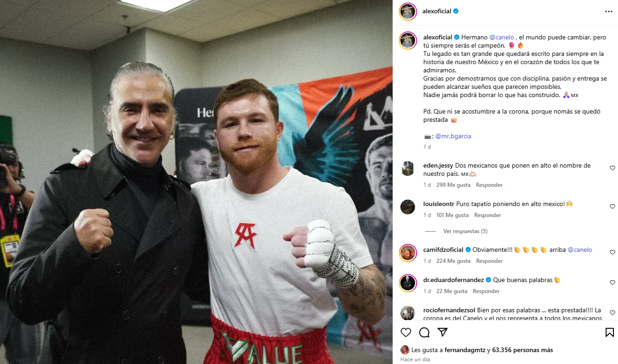Save the post with the bookmark icon
618x364 pixels.
click(609, 332)
